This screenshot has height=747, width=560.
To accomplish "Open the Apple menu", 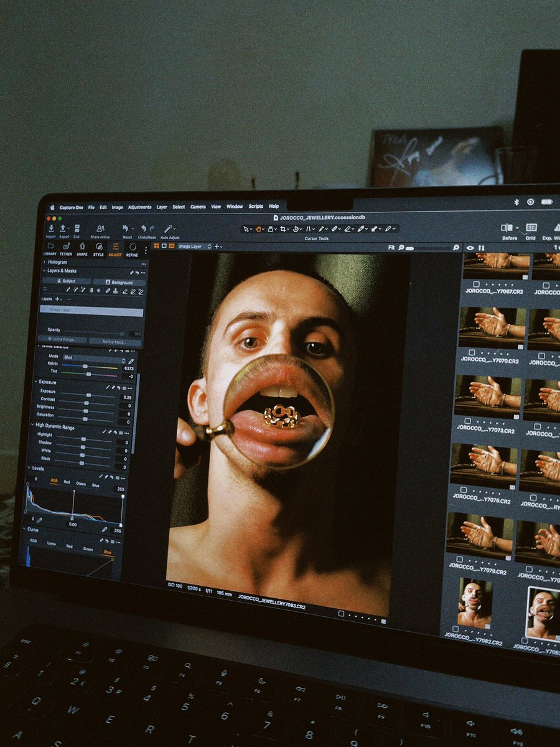I will pyautogui.click(x=53, y=207).
